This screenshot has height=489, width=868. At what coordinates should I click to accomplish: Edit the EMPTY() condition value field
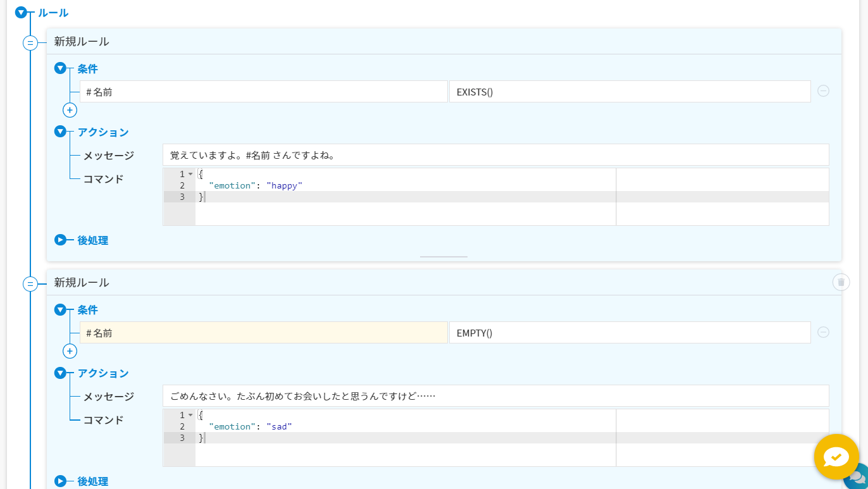(x=630, y=333)
